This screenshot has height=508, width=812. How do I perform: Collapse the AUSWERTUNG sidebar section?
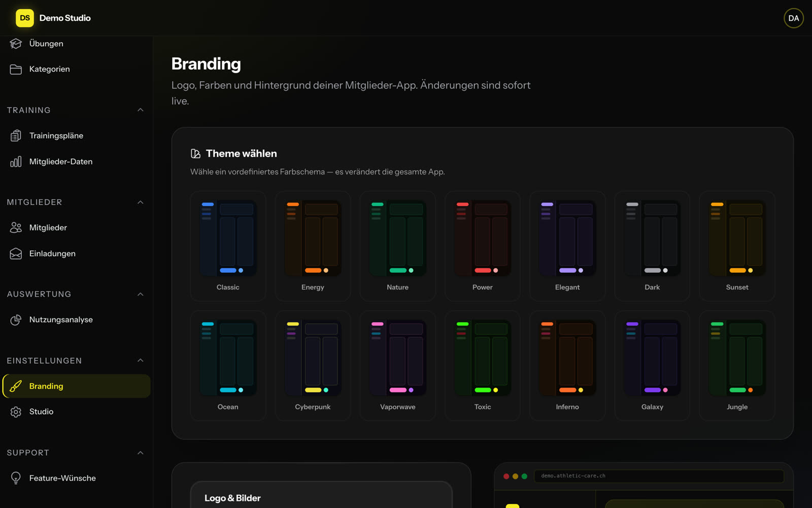pyautogui.click(x=141, y=294)
